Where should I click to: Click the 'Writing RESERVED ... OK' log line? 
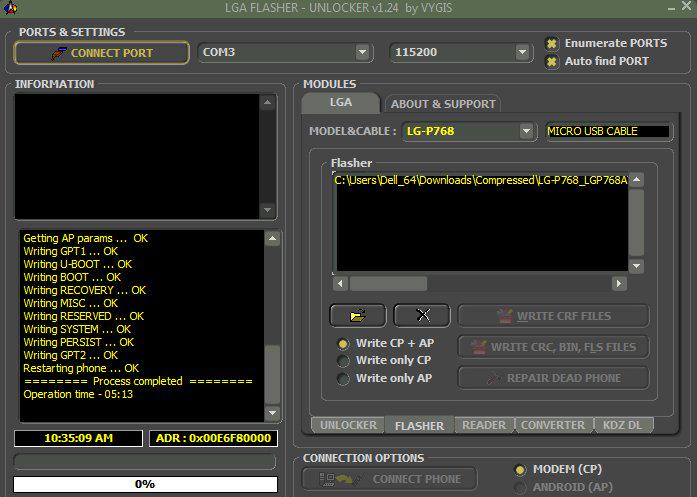point(84,317)
